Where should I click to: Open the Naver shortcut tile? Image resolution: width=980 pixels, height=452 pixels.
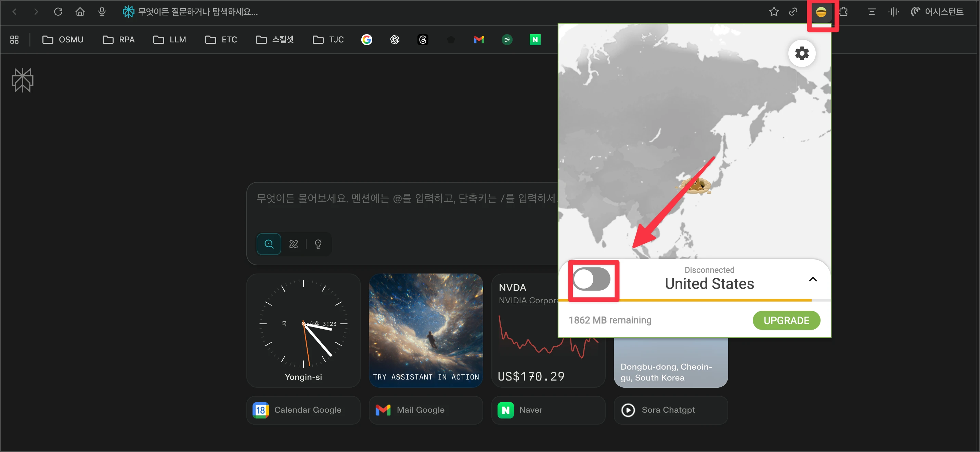point(548,410)
